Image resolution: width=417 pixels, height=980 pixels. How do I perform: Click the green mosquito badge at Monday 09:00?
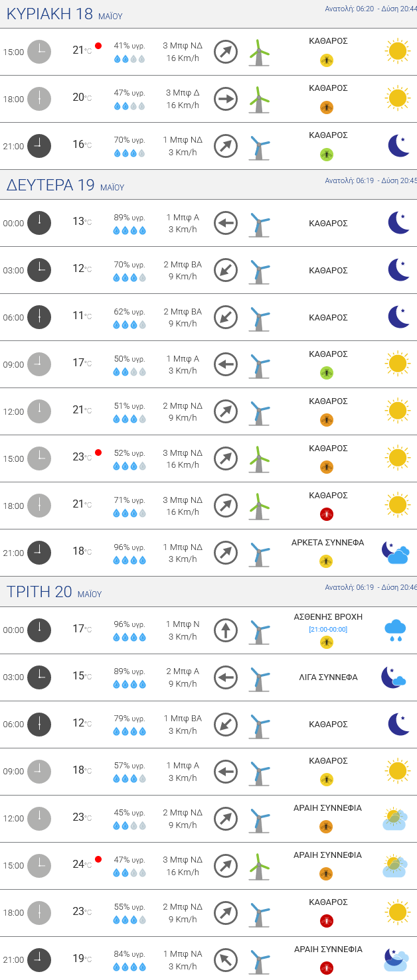pos(327,373)
